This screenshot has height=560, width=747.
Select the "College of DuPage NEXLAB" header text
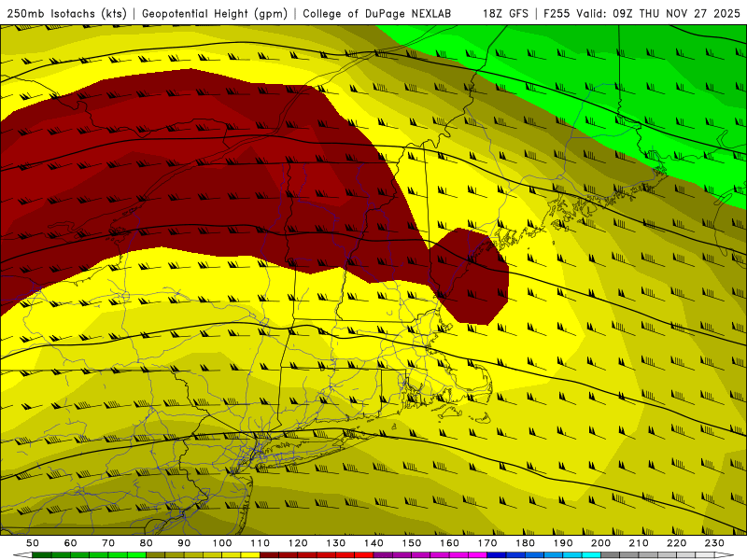tap(376, 13)
